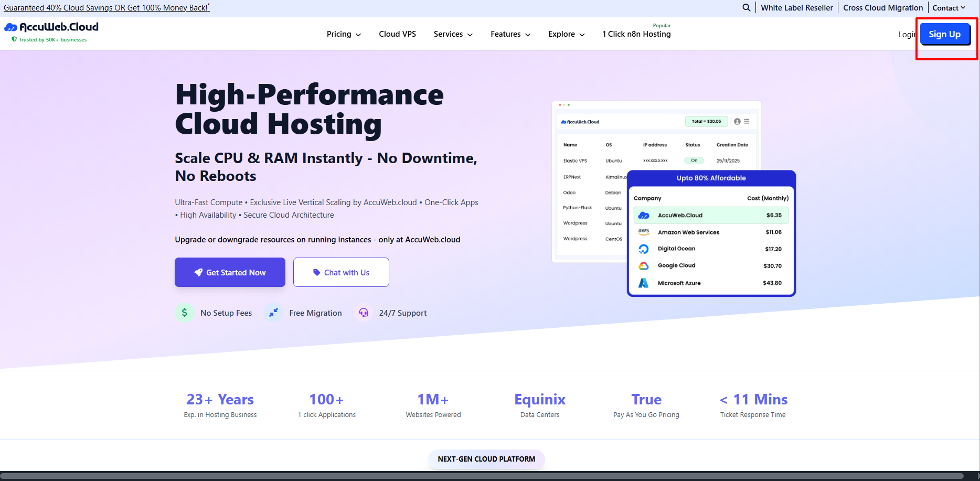980x481 pixels.
Task: Click the $11.06 Amazon Web Services price
Action: point(774,232)
